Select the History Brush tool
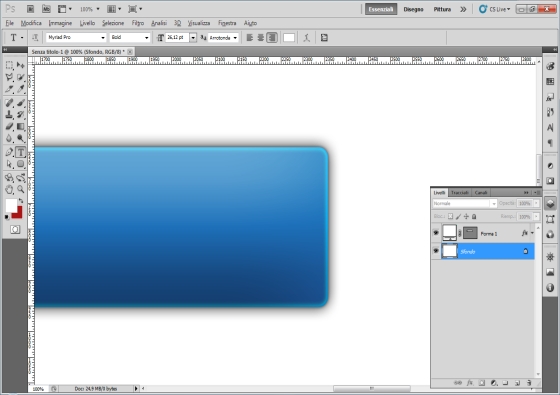The image size is (560, 395). [21, 115]
